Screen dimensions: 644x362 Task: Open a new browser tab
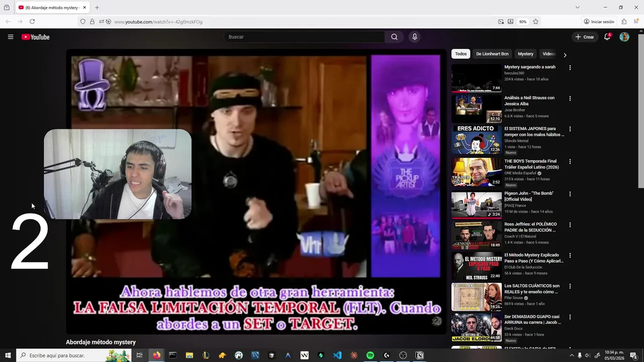(97, 8)
